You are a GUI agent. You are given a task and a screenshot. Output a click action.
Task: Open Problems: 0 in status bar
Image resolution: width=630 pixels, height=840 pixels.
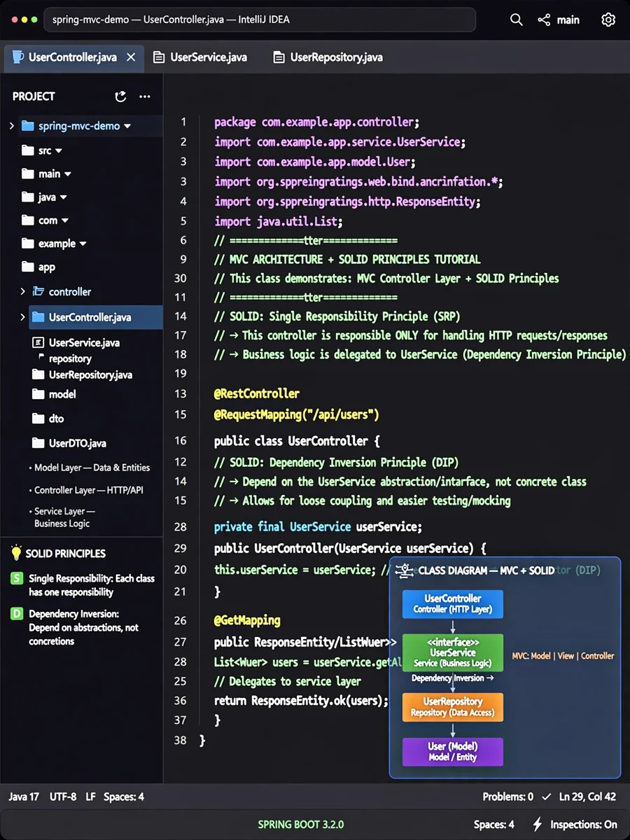[507, 797]
